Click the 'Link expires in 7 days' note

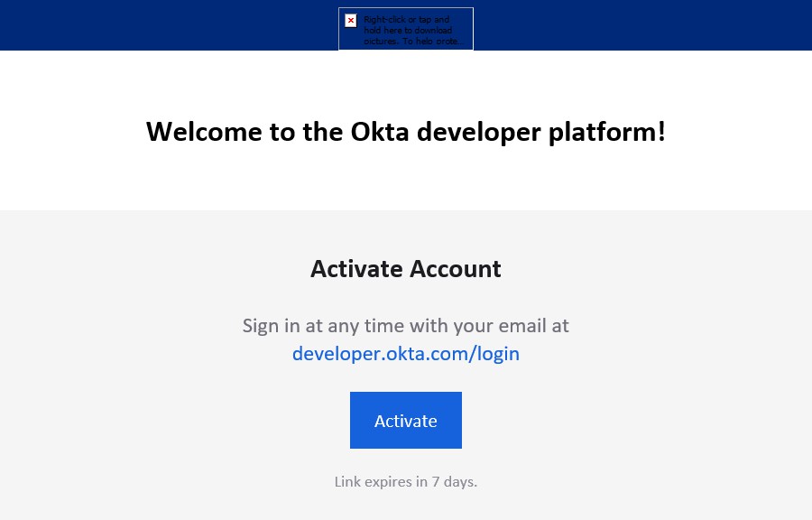[406, 482]
